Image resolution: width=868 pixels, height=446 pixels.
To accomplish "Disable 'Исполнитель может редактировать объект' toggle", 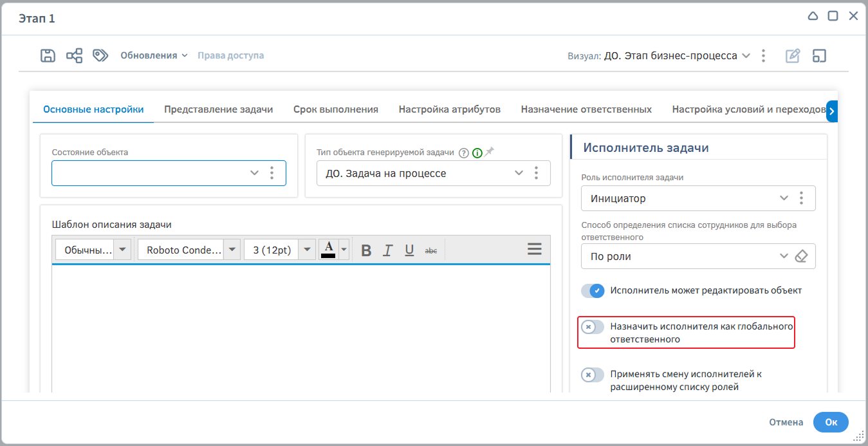I will click(x=593, y=291).
